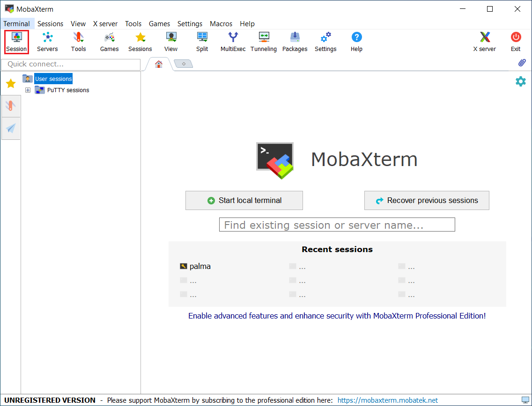The width and height of the screenshot is (532, 406).
Task: Open the recent session palma
Action: 195,266
